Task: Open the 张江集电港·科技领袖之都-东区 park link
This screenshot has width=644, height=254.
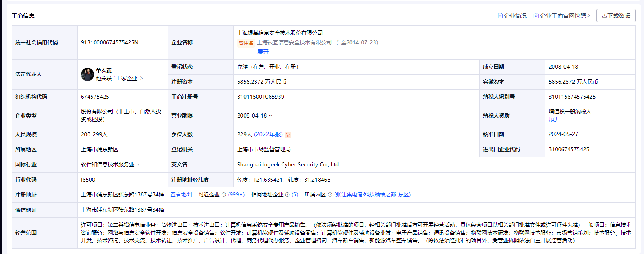Action: pos(372,194)
